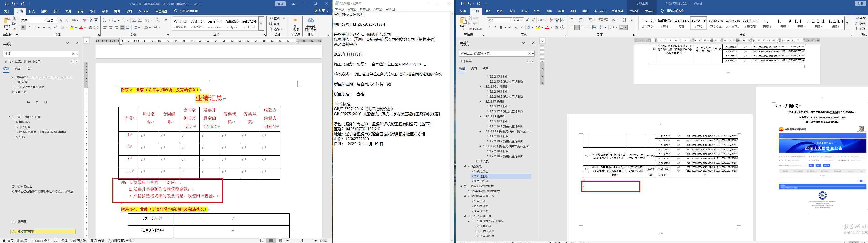The image size is (868, 243).
Task: Open the 文件(F) menu in Notepad
Action: point(339,9)
